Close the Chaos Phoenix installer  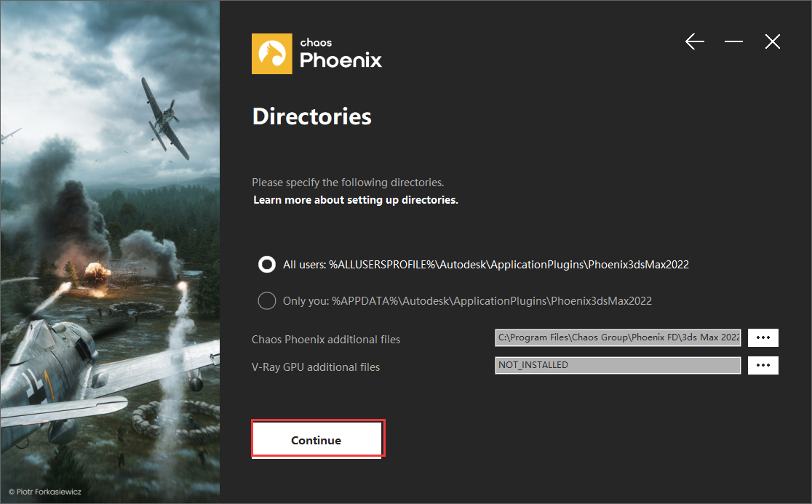tap(773, 42)
